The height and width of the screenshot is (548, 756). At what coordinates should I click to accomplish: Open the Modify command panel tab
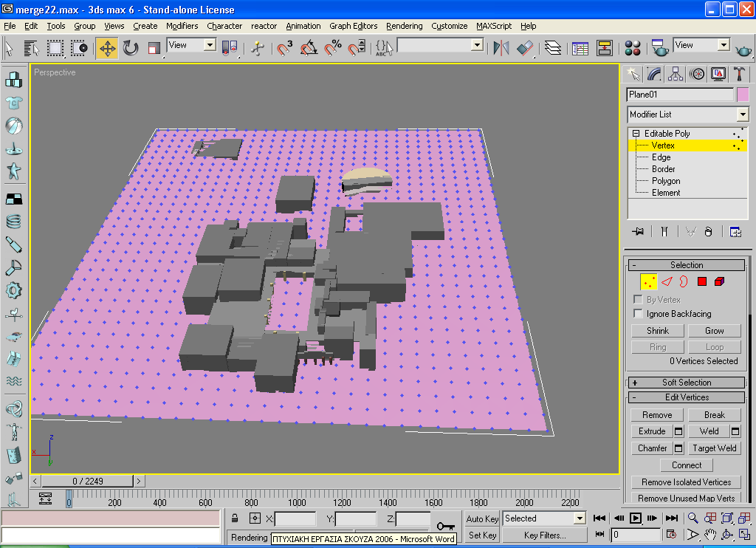click(654, 74)
